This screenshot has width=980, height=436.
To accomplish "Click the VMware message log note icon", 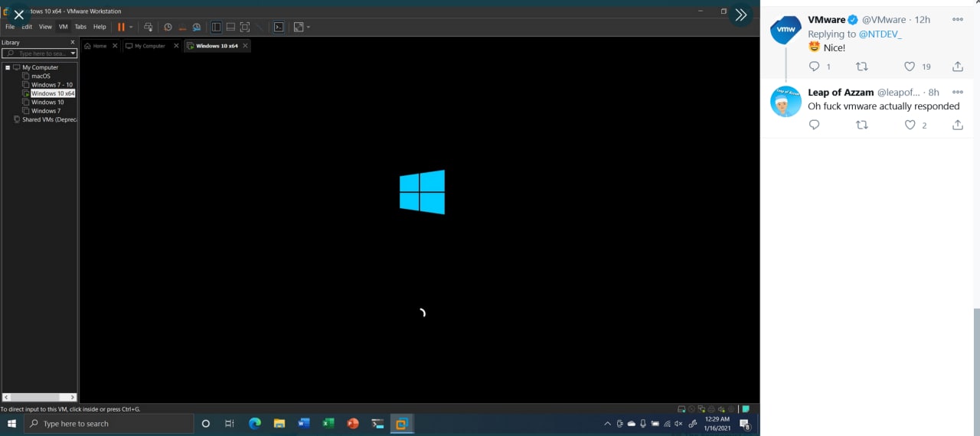I will (746, 409).
